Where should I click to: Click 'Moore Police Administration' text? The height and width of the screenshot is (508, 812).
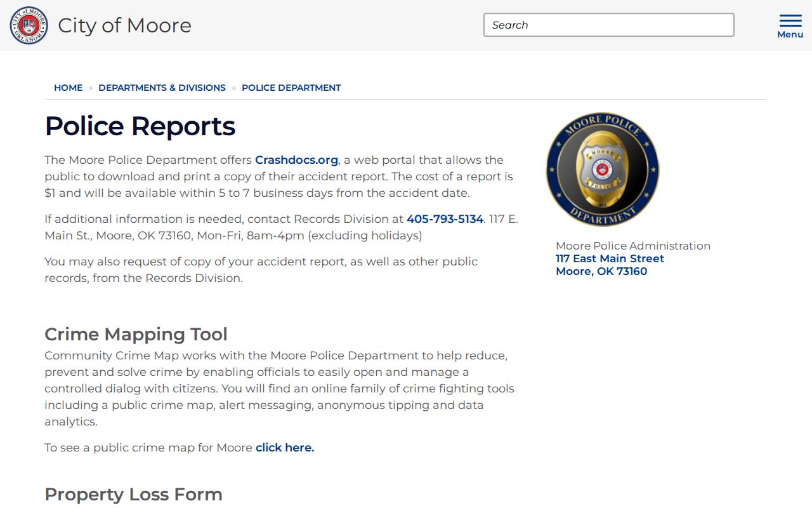click(633, 246)
